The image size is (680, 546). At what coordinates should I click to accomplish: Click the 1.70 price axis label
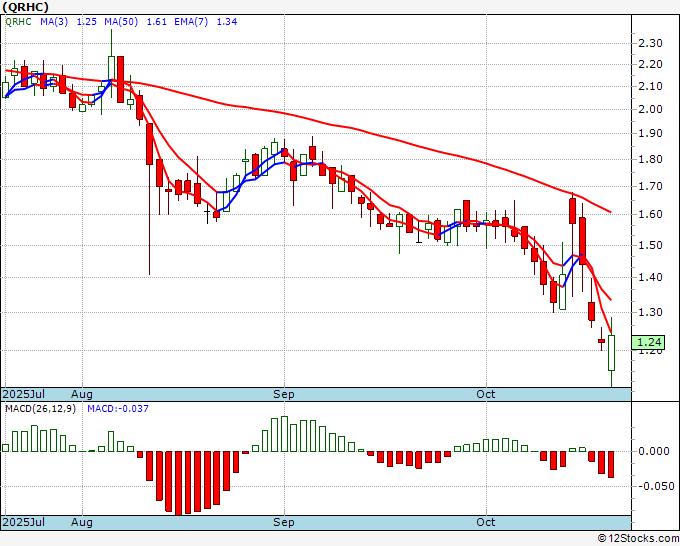651,186
